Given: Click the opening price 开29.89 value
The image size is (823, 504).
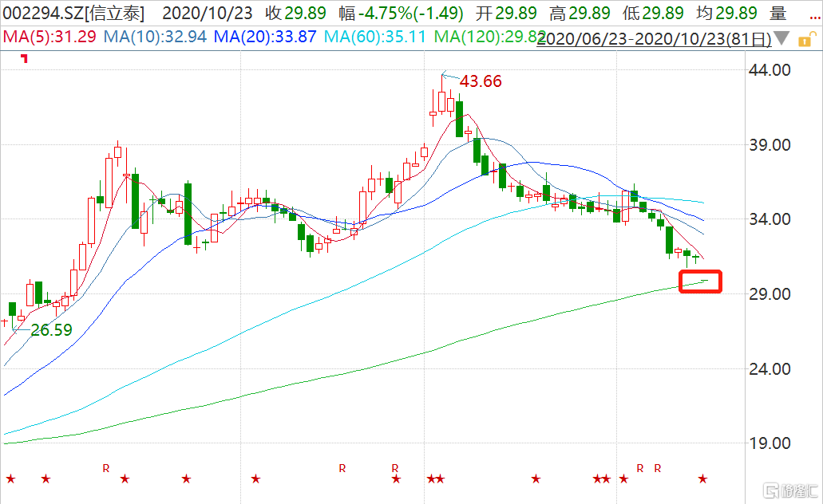Looking at the screenshot, I should pos(506,13).
